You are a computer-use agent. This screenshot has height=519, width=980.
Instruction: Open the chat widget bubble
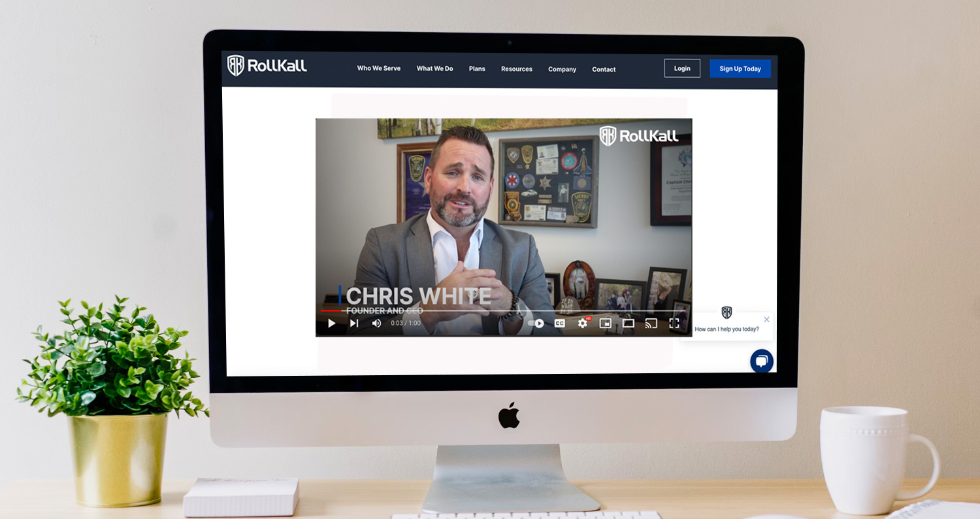tap(762, 361)
